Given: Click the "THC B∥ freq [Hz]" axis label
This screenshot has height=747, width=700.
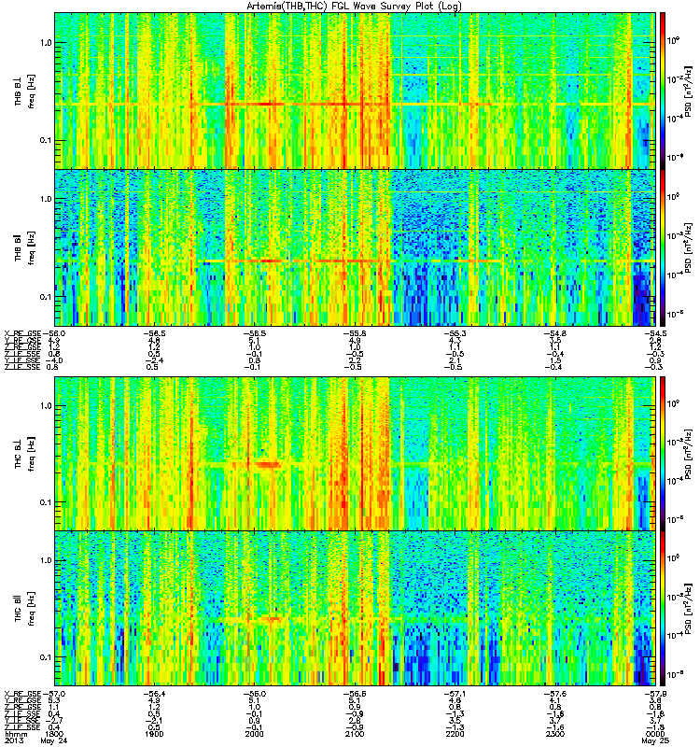Looking at the screenshot, I should point(24,609).
